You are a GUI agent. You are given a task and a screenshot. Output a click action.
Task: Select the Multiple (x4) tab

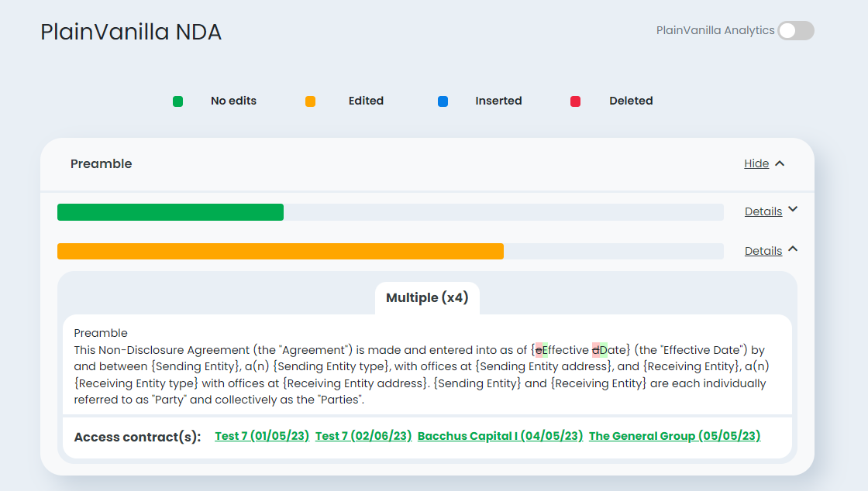tap(427, 298)
